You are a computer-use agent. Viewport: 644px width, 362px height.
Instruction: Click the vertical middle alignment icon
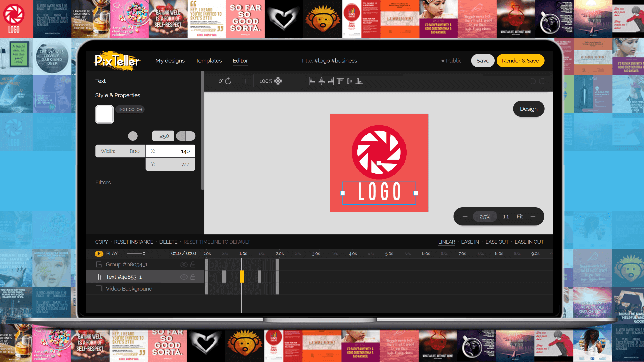point(349,81)
